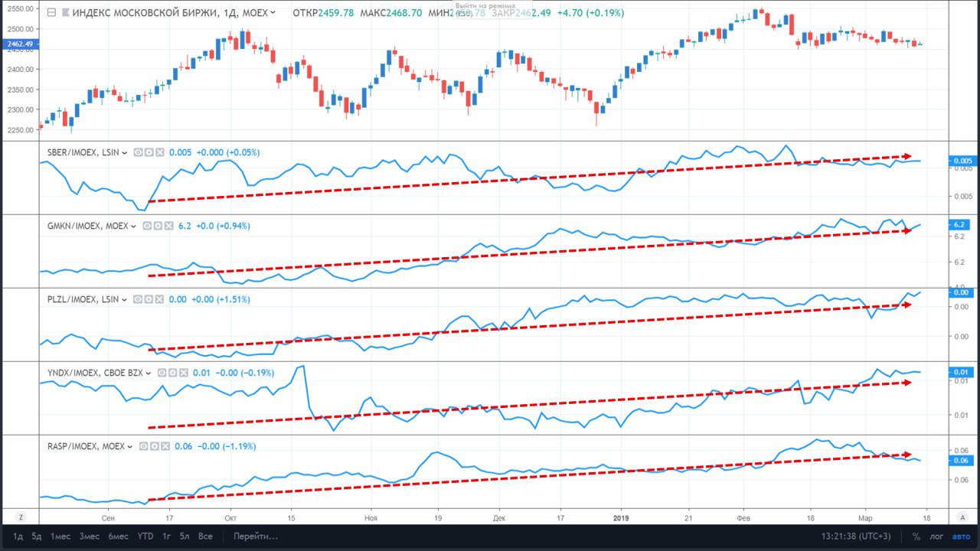Click the +4.70 (+0.19%) change value
980x551 pixels.
click(590, 13)
